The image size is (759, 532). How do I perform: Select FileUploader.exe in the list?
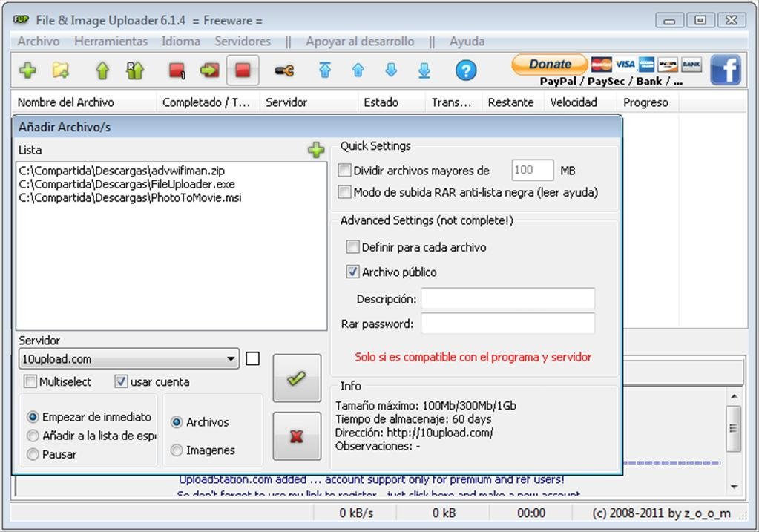[127, 184]
